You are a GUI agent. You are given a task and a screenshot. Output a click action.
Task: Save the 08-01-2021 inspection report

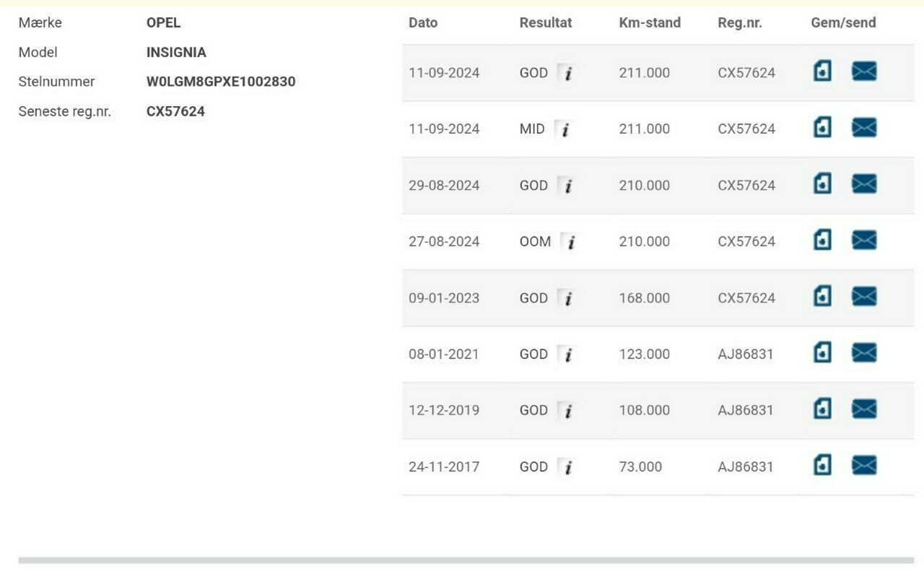click(x=822, y=352)
